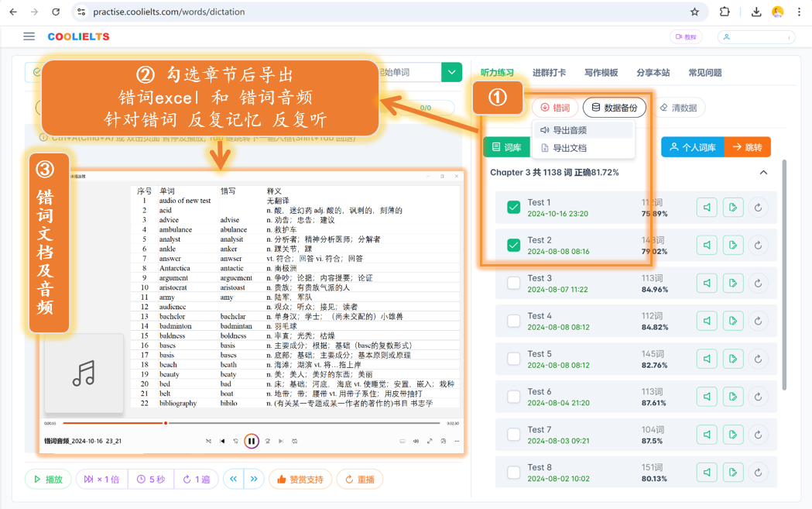
Task: Click the 播放 play button
Action: coord(48,479)
